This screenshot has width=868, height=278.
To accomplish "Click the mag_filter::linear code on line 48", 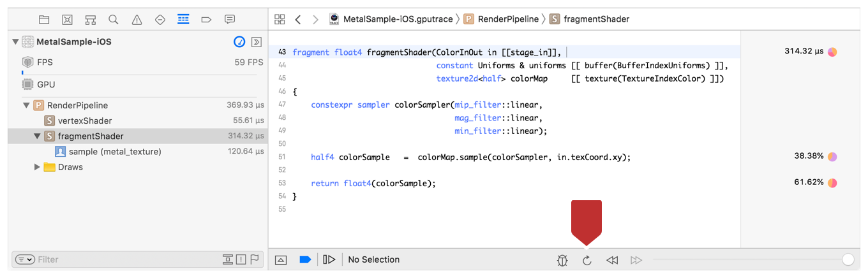I will coord(498,118).
